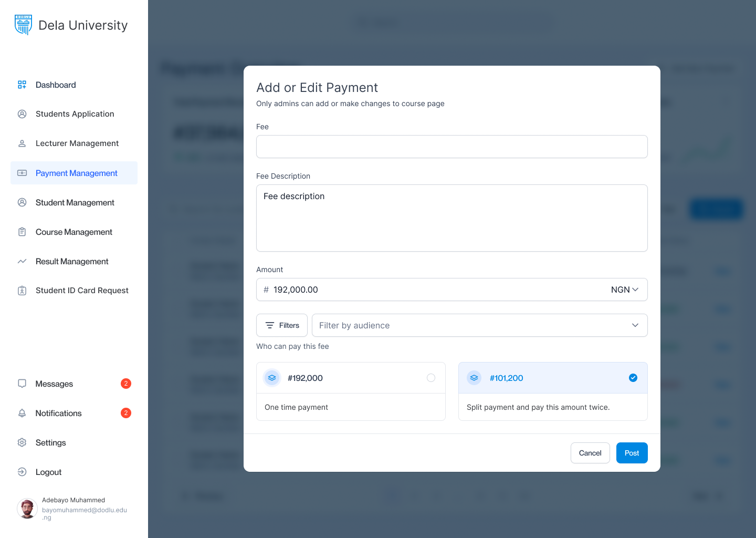The image size is (756, 538).
Task: Click the Dela University shield logo
Action: tap(24, 25)
